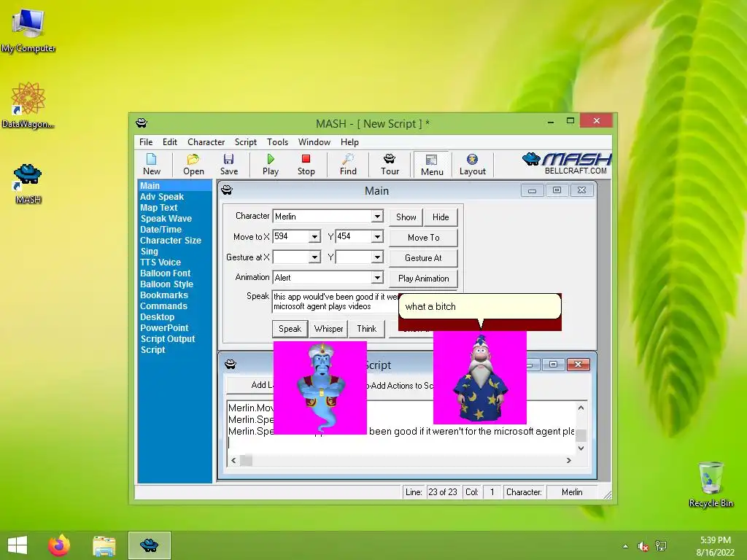The image size is (747, 560).
Task: Click the Script window vertical scrollbar thumb
Action: click(x=581, y=435)
